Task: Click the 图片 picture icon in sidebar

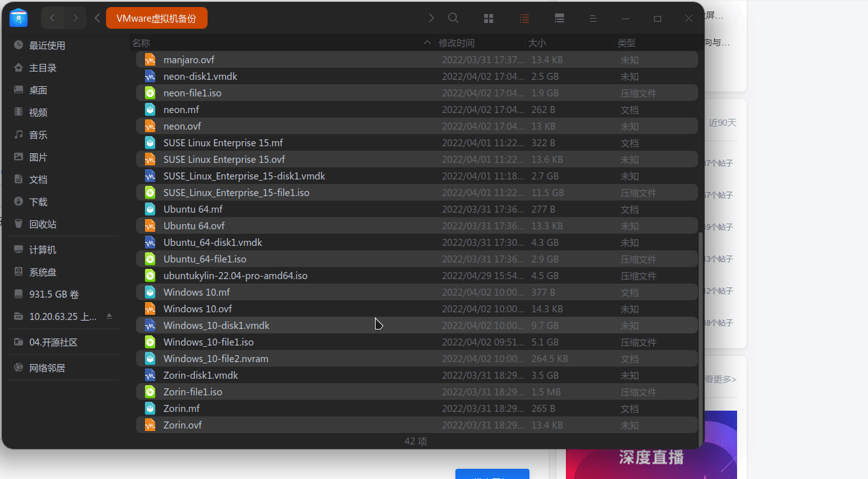Action: (19, 157)
